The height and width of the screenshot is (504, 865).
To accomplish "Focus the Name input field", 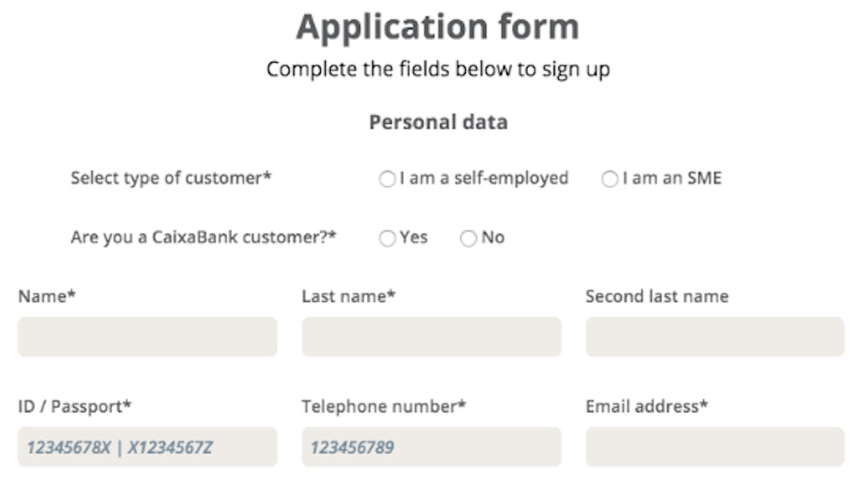I will [147, 337].
